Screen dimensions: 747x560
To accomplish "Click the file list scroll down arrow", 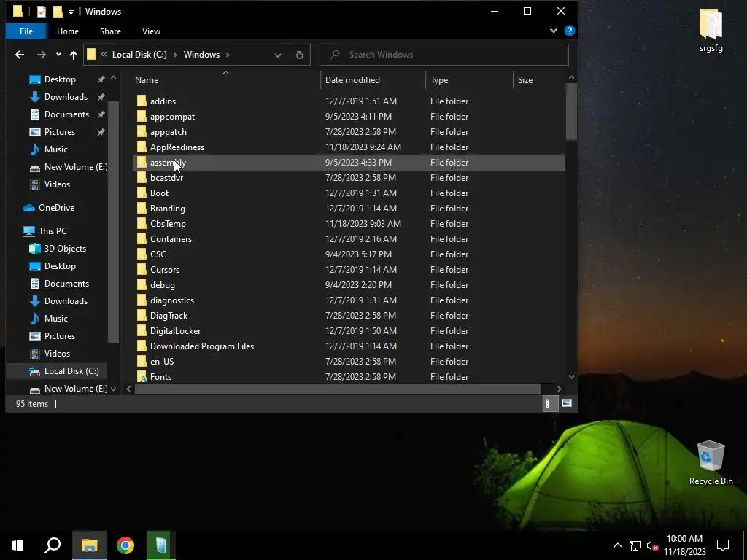I will (x=571, y=377).
